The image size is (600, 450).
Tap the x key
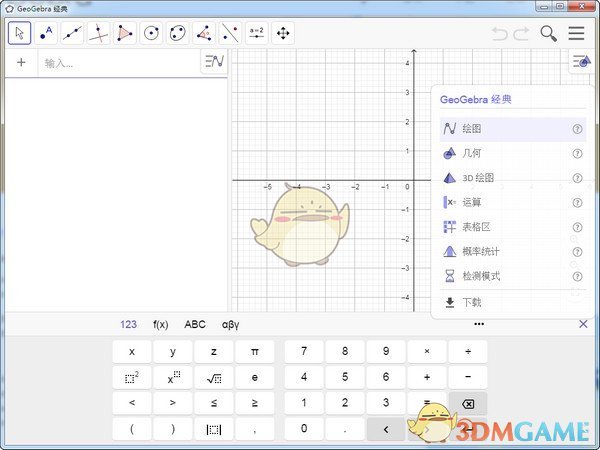132,351
